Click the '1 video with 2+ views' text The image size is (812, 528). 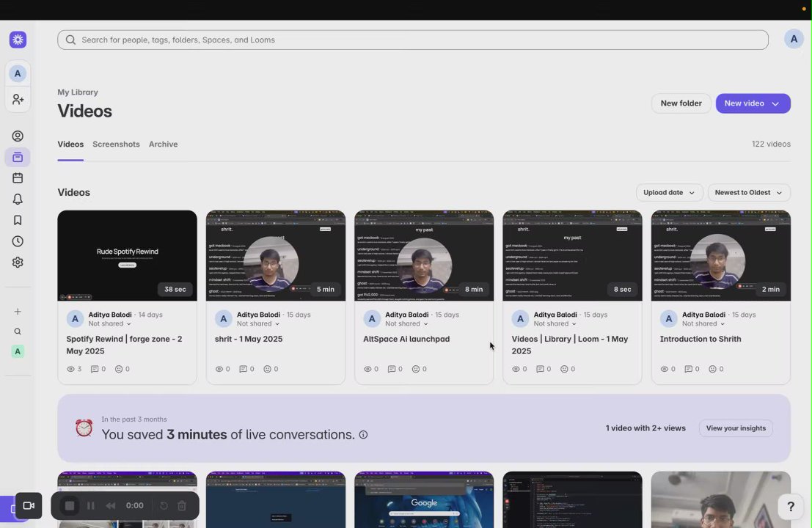coord(645,428)
